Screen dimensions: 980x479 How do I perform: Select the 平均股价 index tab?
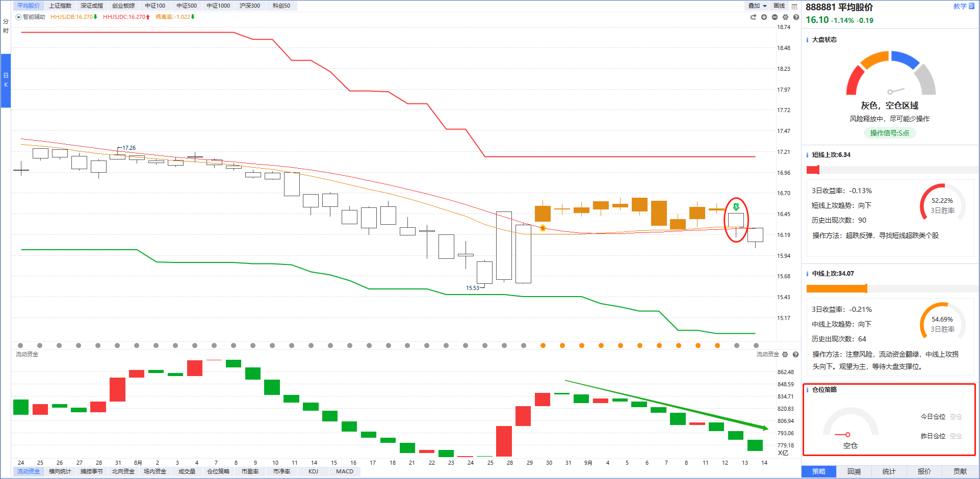[29, 6]
